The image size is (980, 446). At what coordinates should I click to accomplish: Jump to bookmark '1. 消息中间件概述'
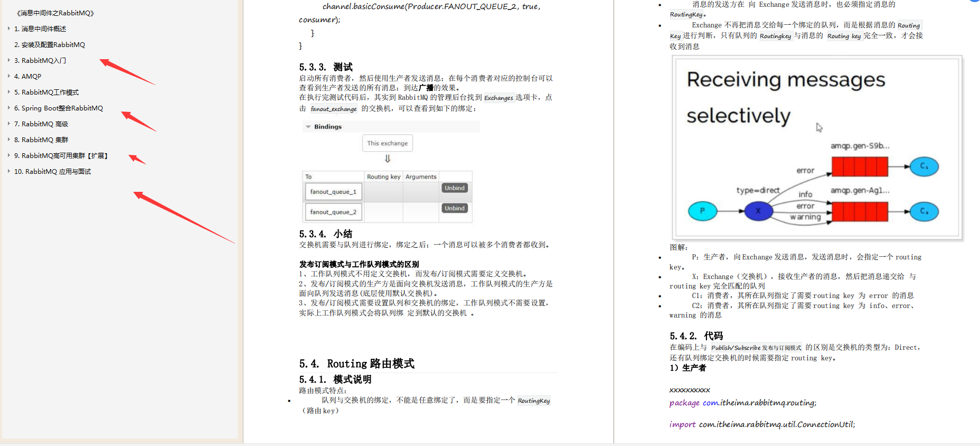[40, 29]
